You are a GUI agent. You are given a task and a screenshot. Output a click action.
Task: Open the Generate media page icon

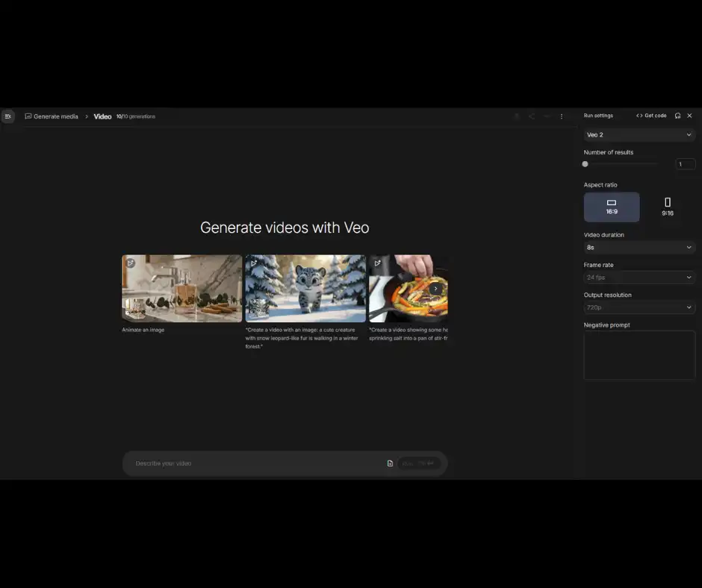28,116
